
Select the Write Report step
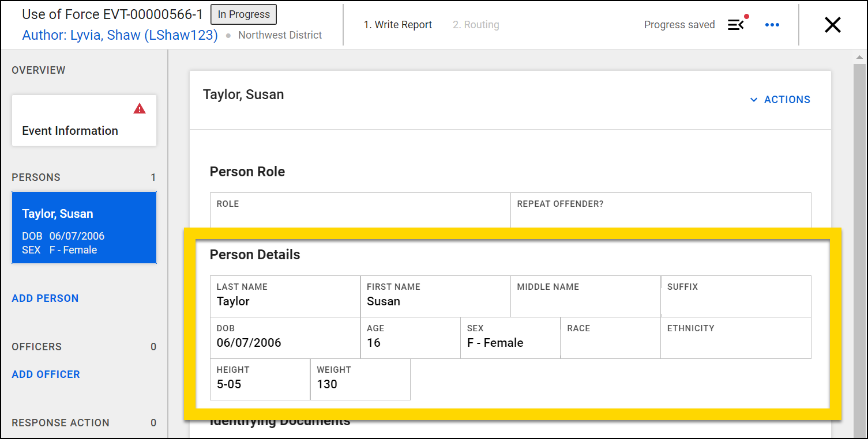[398, 24]
